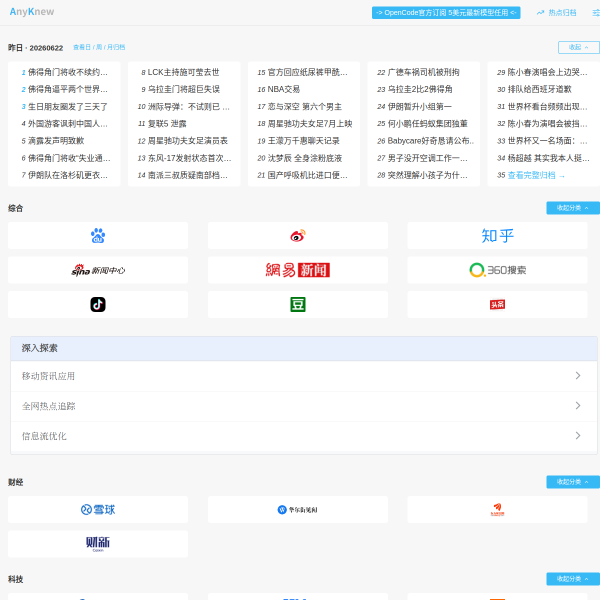Open 查看日/周/月归档 link
The width and height of the screenshot is (600, 600).
[x=99, y=47]
